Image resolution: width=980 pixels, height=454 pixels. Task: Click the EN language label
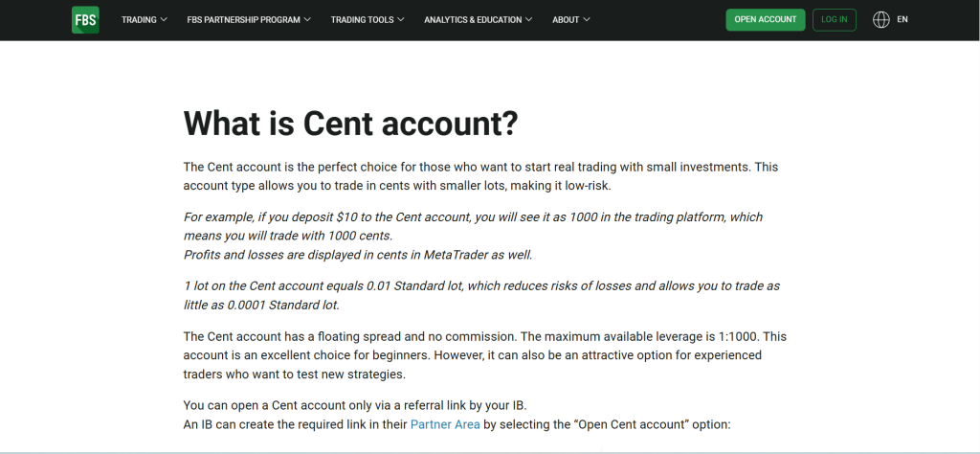coord(902,19)
